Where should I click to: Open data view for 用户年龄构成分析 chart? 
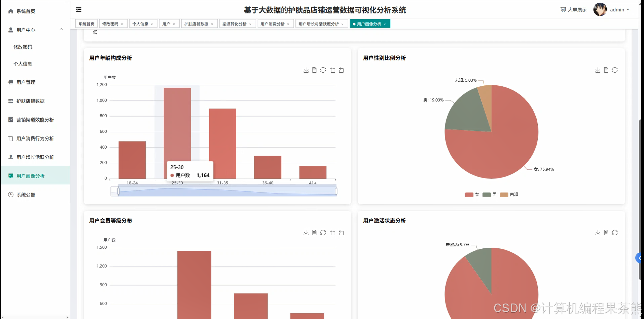(314, 70)
